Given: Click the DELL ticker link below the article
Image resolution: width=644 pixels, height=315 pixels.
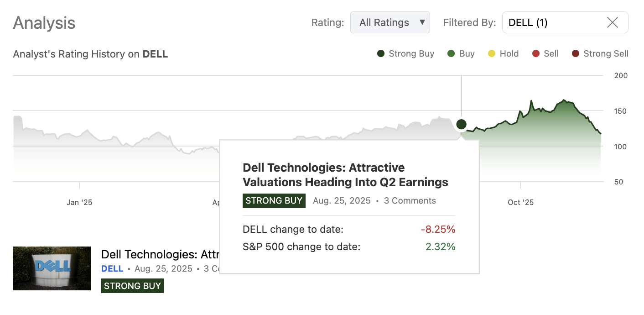Looking at the screenshot, I should [x=112, y=268].
